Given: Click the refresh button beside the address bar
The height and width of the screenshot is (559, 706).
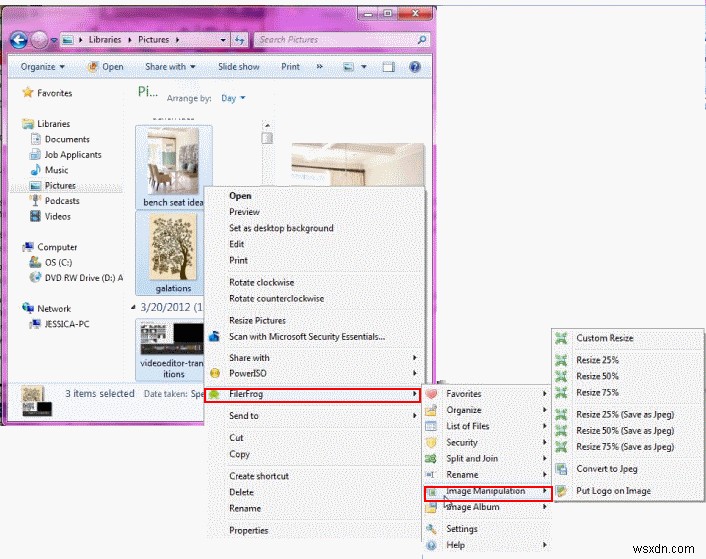Looking at the screenshot, I should [x=240, y=40].
